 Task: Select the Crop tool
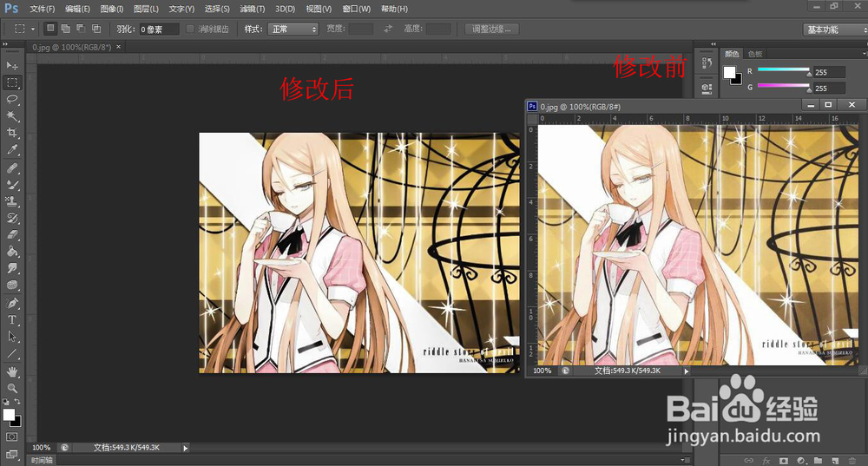(12, 133)
